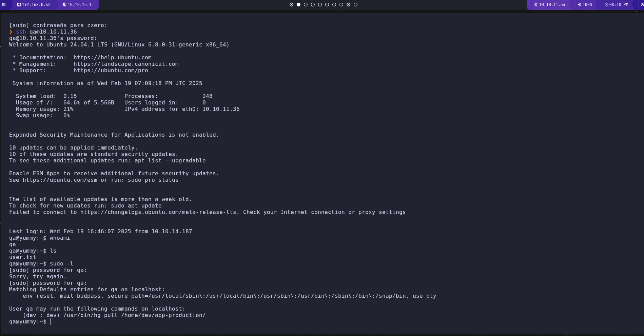Click the secure_path defaults entry line
The height and width of the screenshot is (336, 644).
point(230,296)
